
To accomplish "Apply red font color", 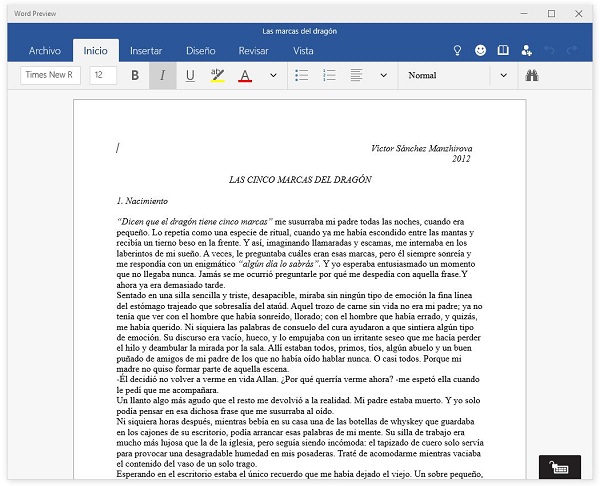I will tap(245, 75).
